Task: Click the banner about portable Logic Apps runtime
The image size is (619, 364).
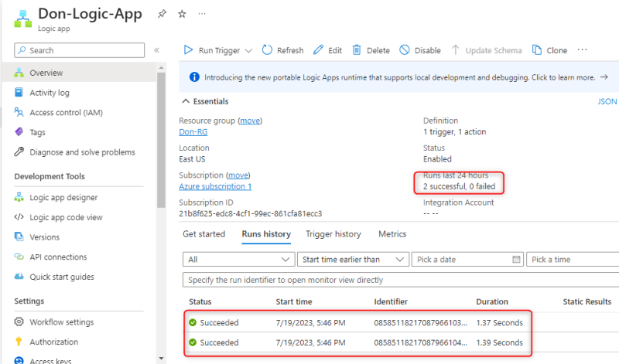Action: pos(399,77)
